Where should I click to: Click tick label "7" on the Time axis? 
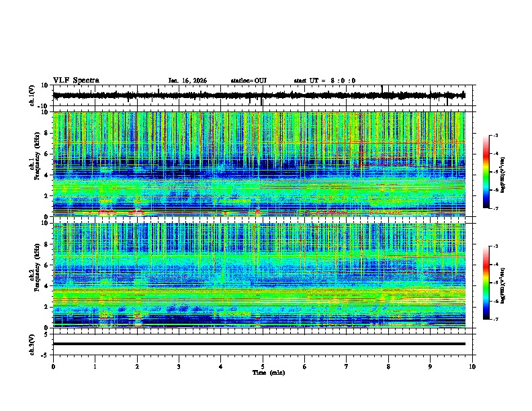[347, 367]
